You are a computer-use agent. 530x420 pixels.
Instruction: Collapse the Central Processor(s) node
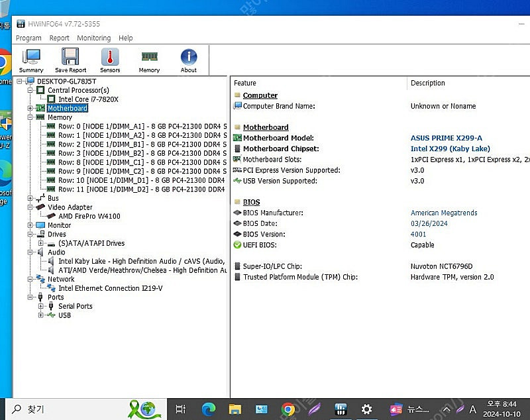click(30, 90)
